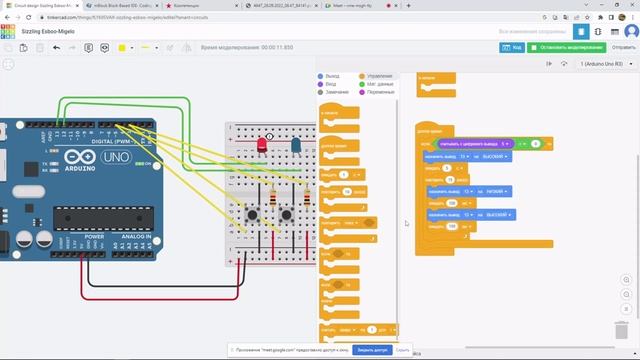The width and height of the screenshot is (640, 360).
Task: Open pin 5 dropdown in read digital block
Action: tap(505, 144)
